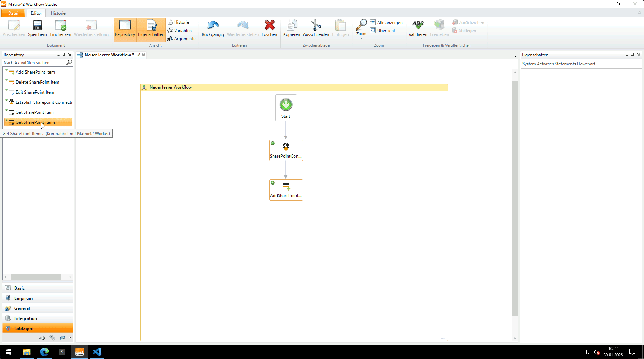Click the repository horizontal scrollbar
Image resolution: width=644 pixels, height=359 pixels.
tap(36, 277)
